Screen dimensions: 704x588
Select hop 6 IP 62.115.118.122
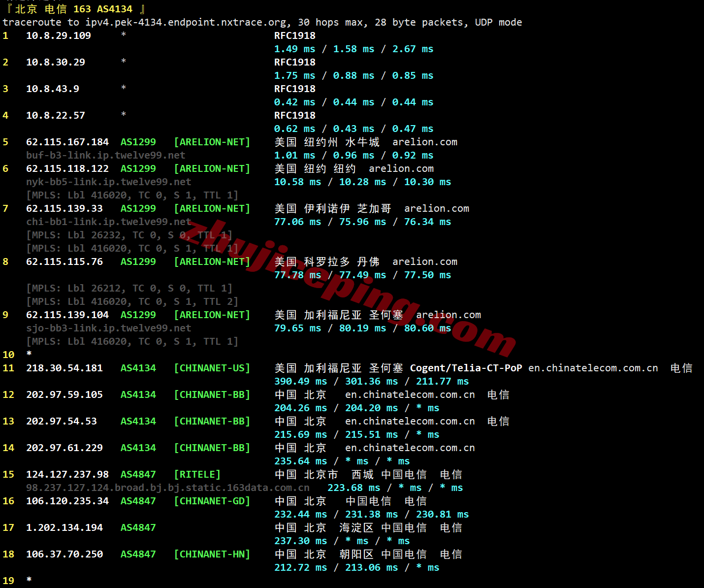coord(67,168)
